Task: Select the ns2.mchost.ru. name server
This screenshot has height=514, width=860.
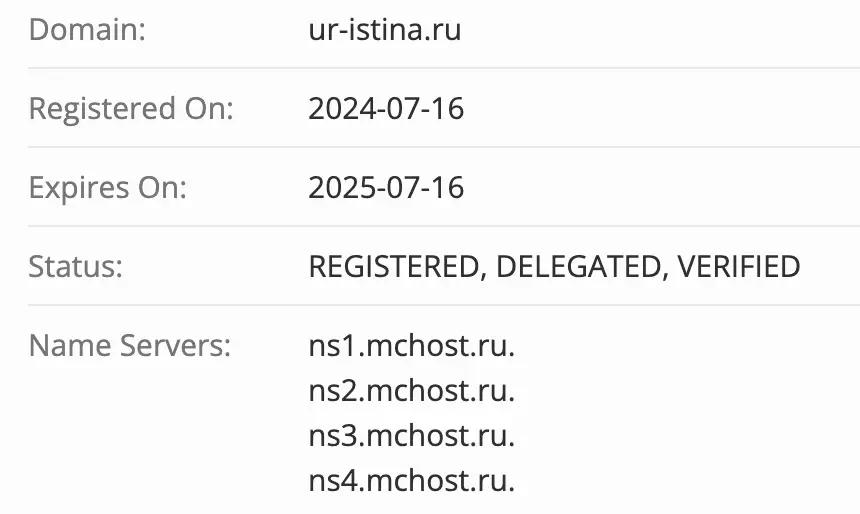Action: pos(412,391)
